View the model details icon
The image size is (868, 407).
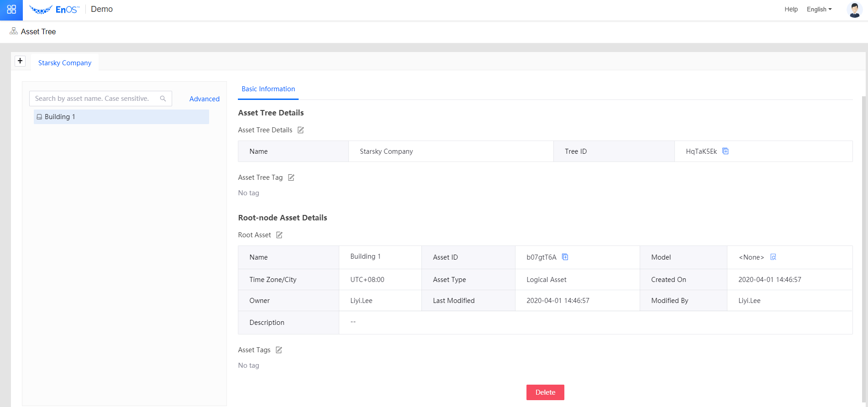pyautogui.click(x=773, y=257)
